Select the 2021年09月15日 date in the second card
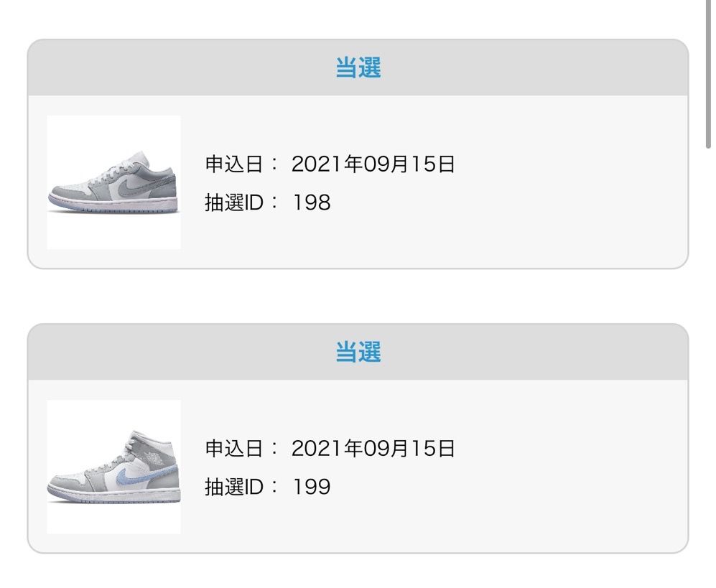The height and width of the screenshot is (588, 716). (373, 449)
